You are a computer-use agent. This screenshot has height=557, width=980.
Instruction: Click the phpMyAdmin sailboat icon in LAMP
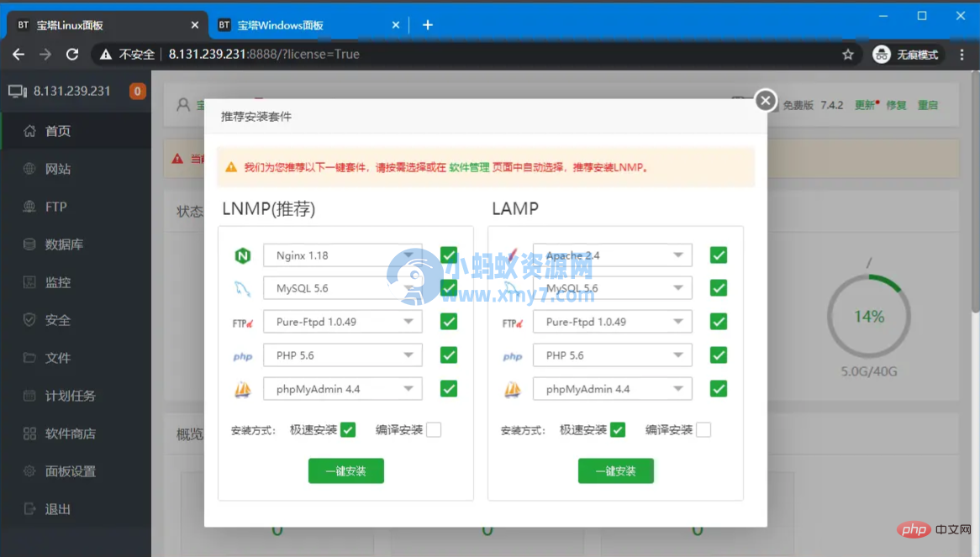[513, 390]
